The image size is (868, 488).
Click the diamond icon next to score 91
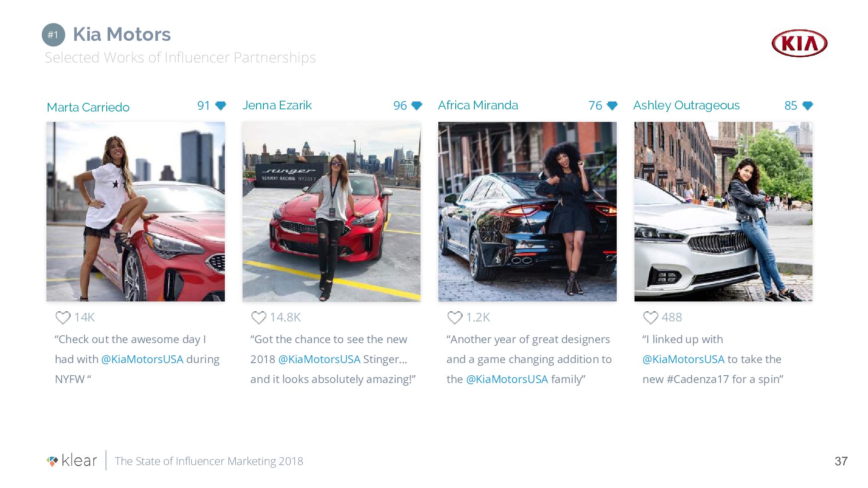pos(221,105)
